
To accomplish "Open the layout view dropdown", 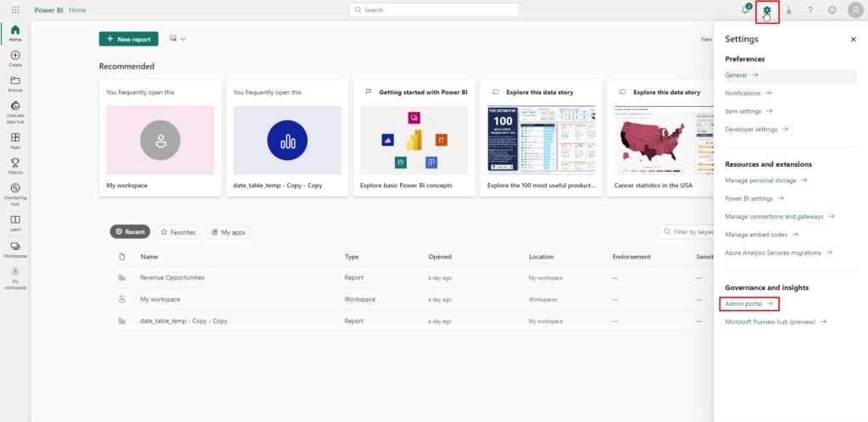I will tap(177, 39).
